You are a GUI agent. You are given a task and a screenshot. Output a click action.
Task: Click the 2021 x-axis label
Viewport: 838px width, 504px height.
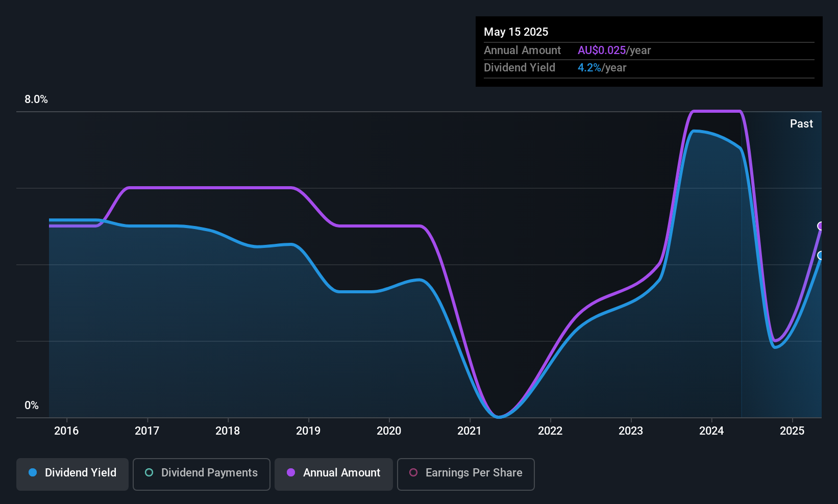coord(470,431)
